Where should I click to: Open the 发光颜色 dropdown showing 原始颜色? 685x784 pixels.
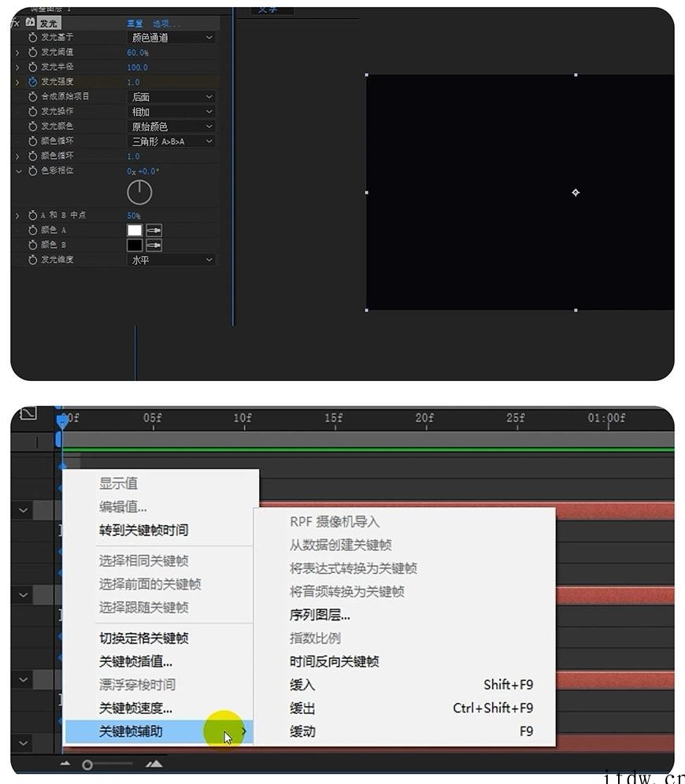pyautogui.click(x=172, y=127)
